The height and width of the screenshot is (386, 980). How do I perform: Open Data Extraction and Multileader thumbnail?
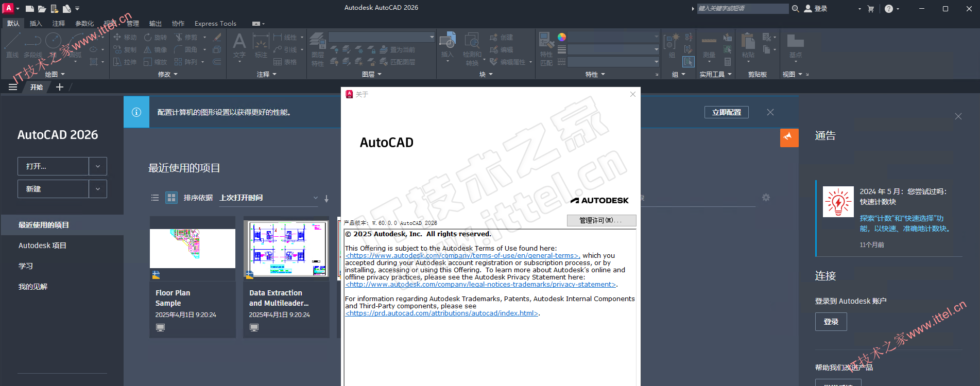[286, 249]
